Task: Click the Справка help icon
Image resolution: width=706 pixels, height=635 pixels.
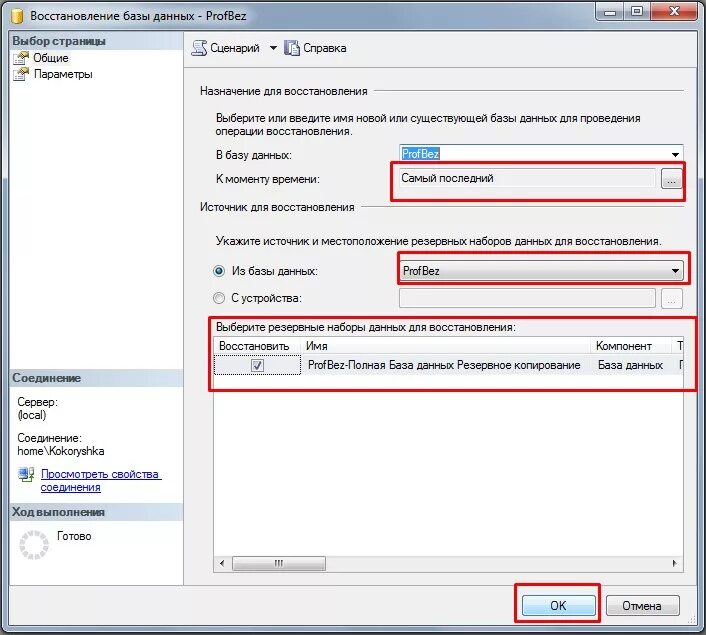Action: coord(291,48)
